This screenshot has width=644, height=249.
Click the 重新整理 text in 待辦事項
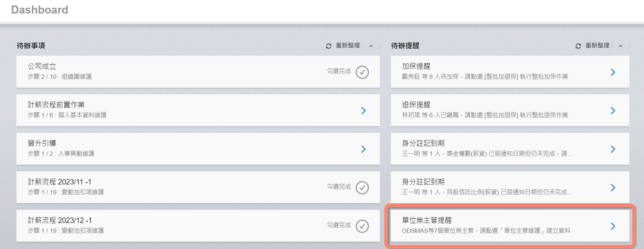point(348,45)
